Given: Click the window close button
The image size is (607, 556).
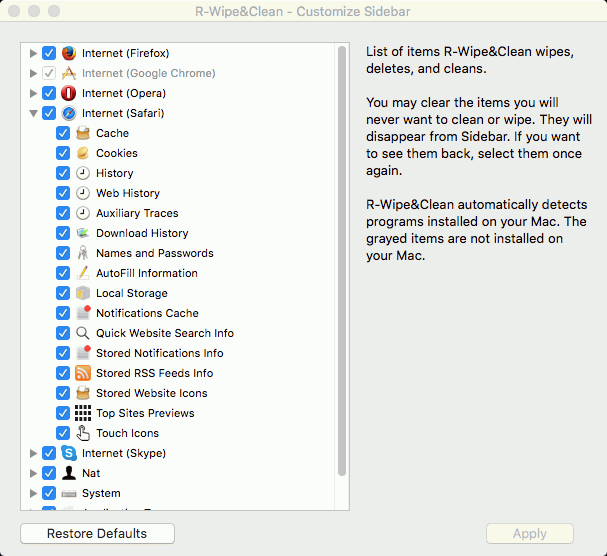Looking at the screenshot, I should click(x=14, y=11).
